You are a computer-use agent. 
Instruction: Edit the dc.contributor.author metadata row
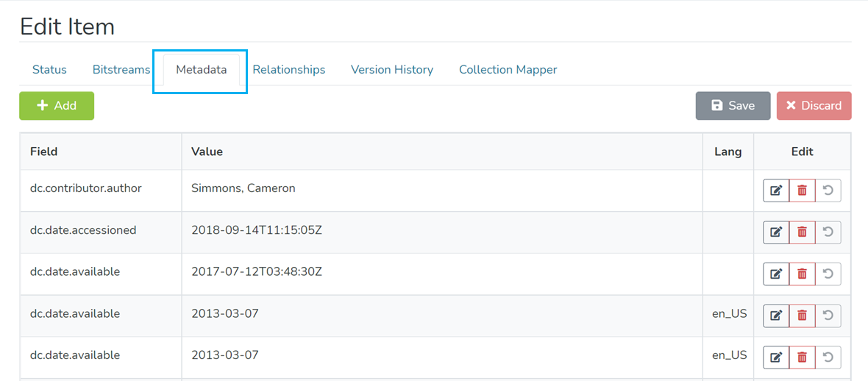coord(775,190)
